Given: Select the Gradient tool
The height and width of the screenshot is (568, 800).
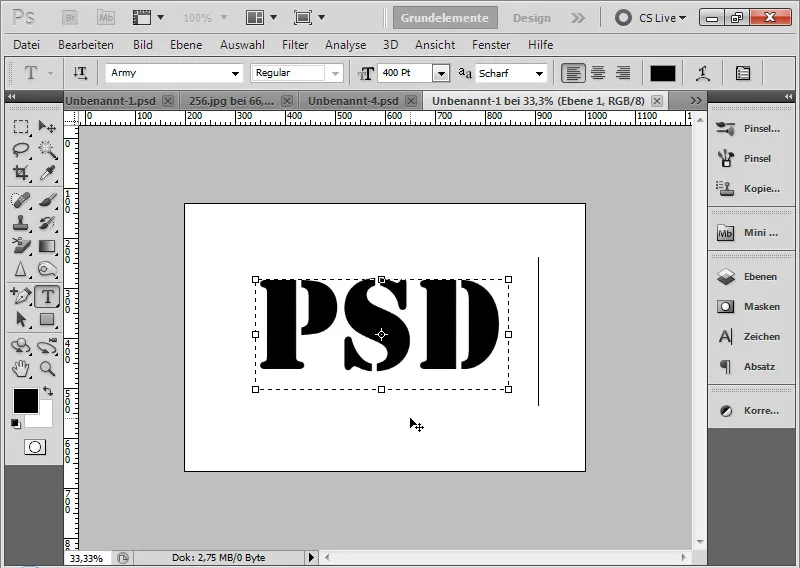Looking at the screenshot, I should (x=47, y=246).
